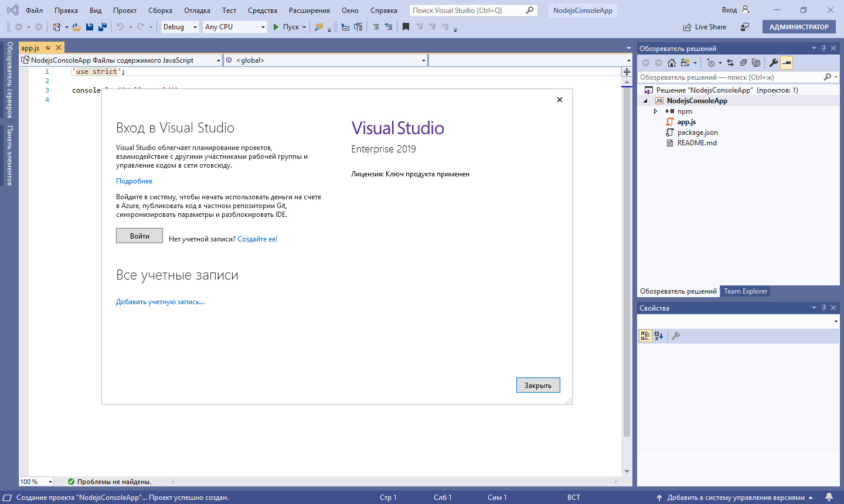Expand the npm node in Solution Explorer
Screen dimensions: 844x504
pos(655,111)
